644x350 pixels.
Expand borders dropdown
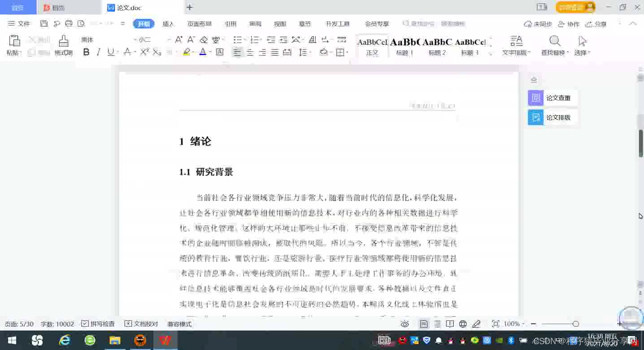pyautogui.click(x=348, y=53)
